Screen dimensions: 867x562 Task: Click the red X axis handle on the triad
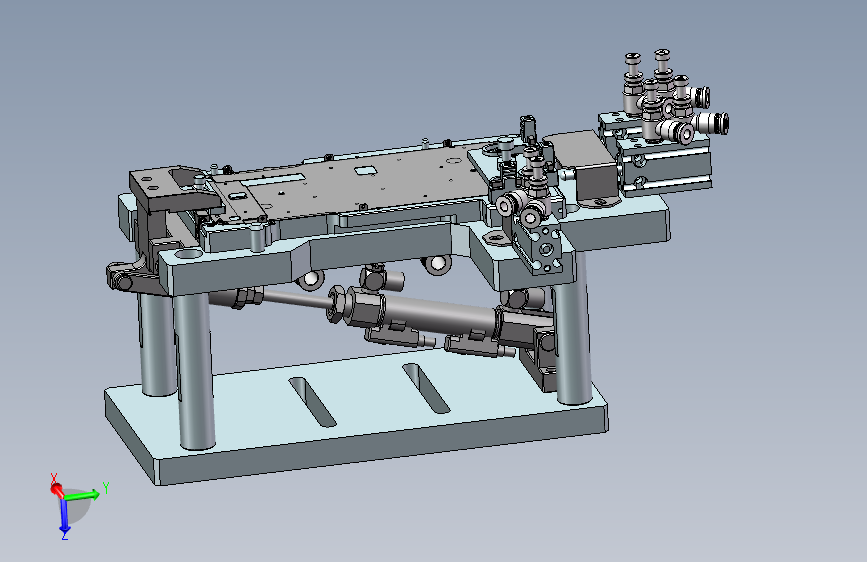56,488
